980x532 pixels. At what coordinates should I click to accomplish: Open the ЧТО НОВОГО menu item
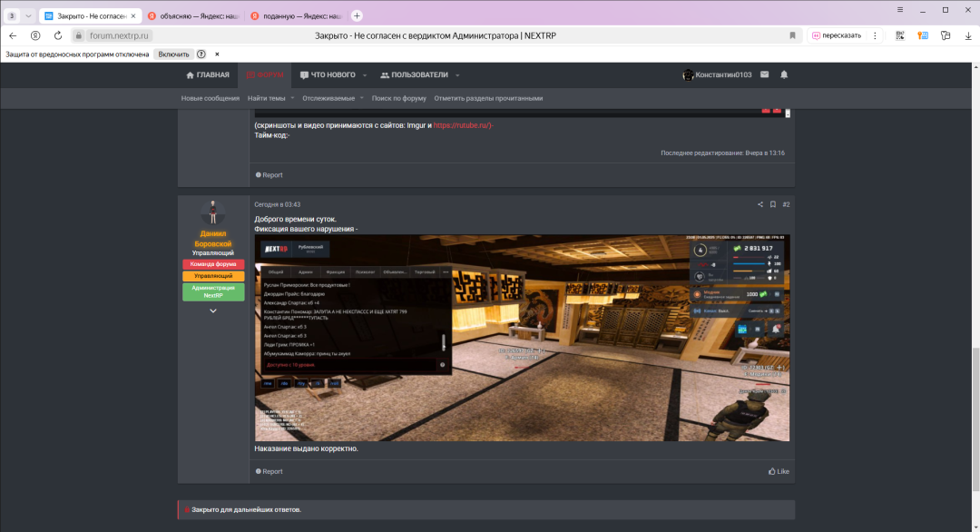point(328,75)
